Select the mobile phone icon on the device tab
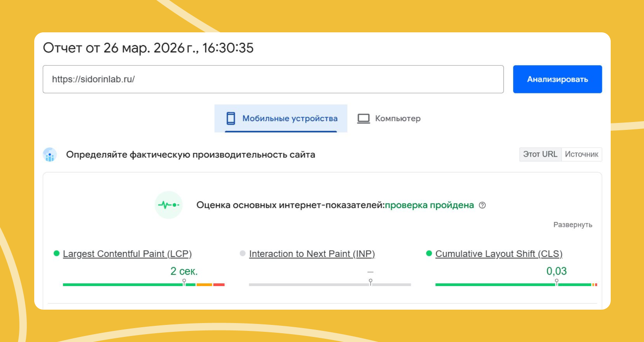 coord(230,118)
